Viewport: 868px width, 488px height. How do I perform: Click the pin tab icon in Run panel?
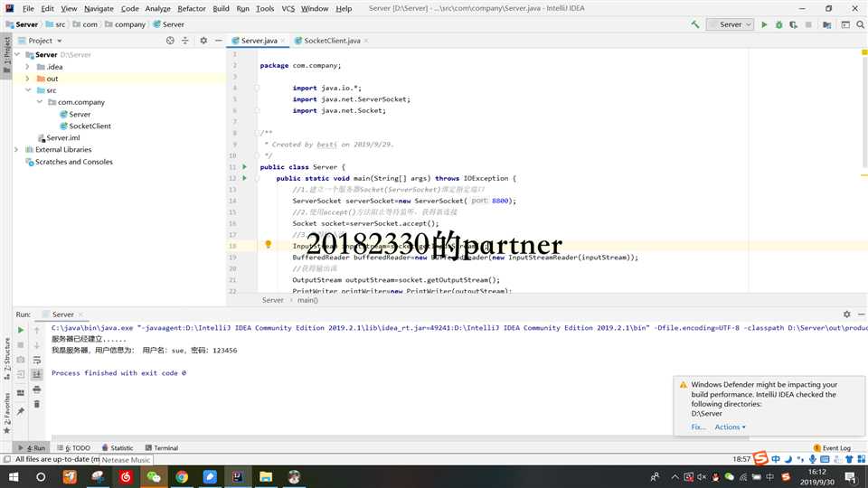[x=21, y=411]
